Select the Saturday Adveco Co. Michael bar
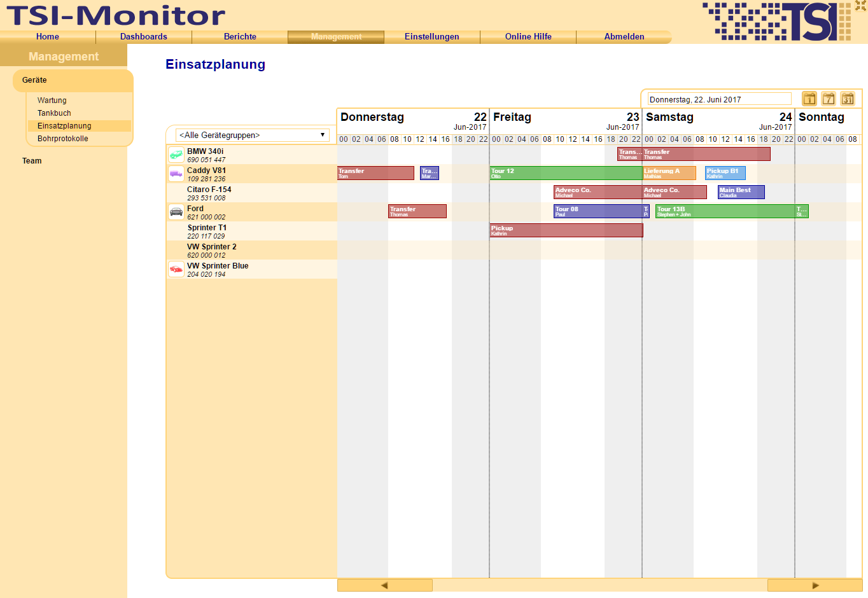Viewport: 868px width, 598px height. point(675,192)
